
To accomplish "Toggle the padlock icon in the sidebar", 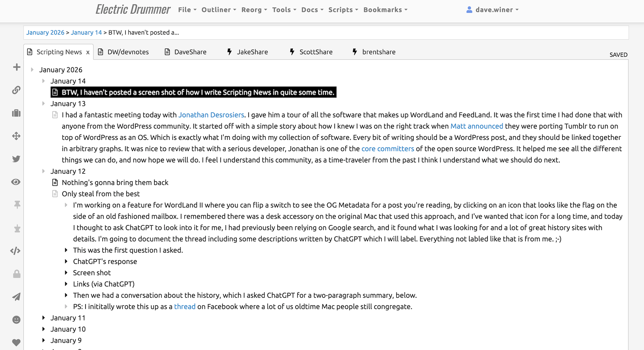I will pyautogui.click(x=17, y=274).
